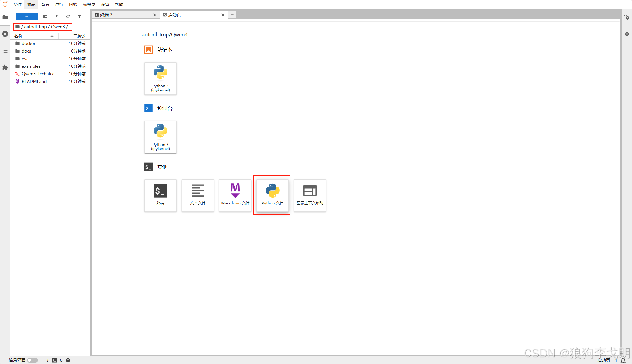Viewport: 632px width, 364px height.
Task: Open the table of contents sidebar
Action: tap(5, 51)
